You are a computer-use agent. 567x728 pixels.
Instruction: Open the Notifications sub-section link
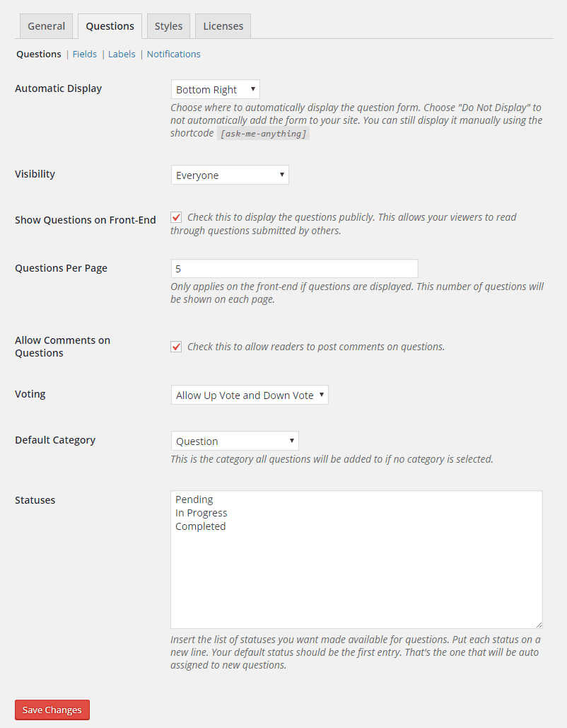click(173, 54)
